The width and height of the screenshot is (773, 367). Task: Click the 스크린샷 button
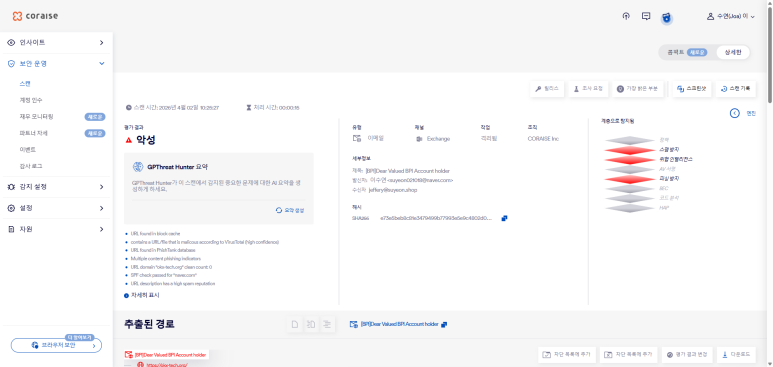click(x=692, y=89)
